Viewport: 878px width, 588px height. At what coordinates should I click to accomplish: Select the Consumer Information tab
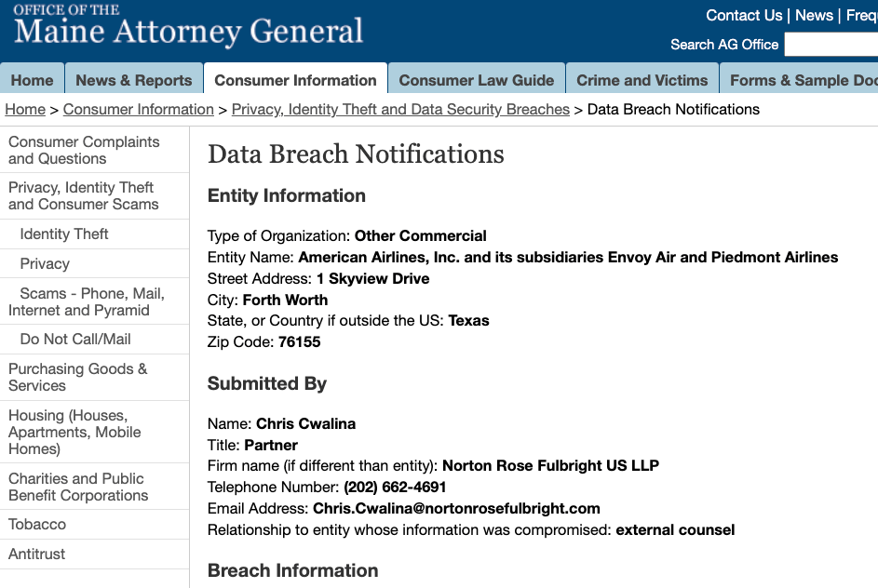(295, 80)
